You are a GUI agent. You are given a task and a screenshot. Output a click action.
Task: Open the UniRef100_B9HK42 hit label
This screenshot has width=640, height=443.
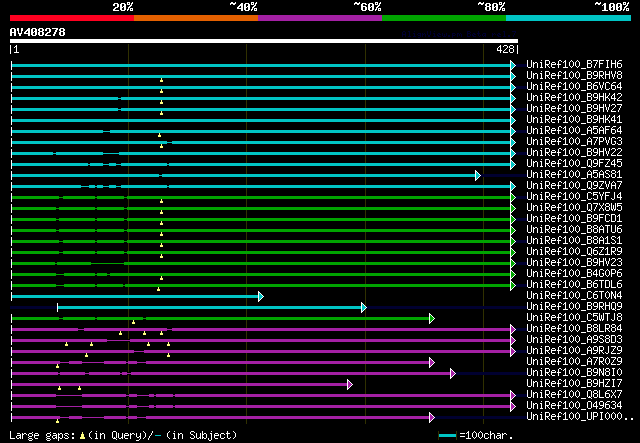574,98
